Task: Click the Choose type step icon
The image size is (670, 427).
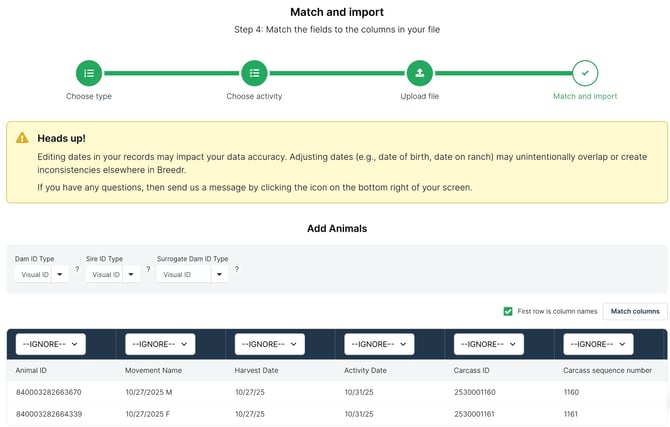Action: (x=89, y=73)
